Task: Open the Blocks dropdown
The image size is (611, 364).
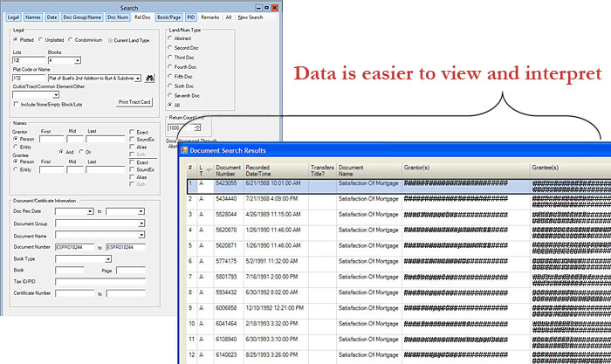Action: 78,60
